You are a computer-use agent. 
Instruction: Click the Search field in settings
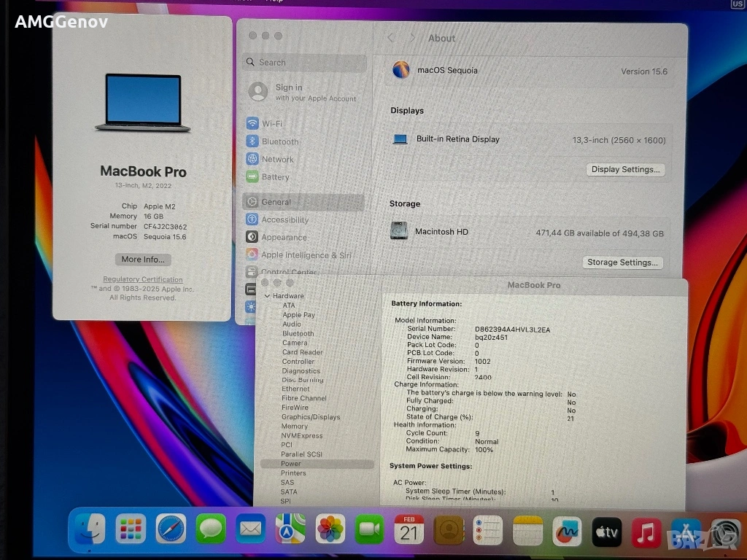[306, 63]
